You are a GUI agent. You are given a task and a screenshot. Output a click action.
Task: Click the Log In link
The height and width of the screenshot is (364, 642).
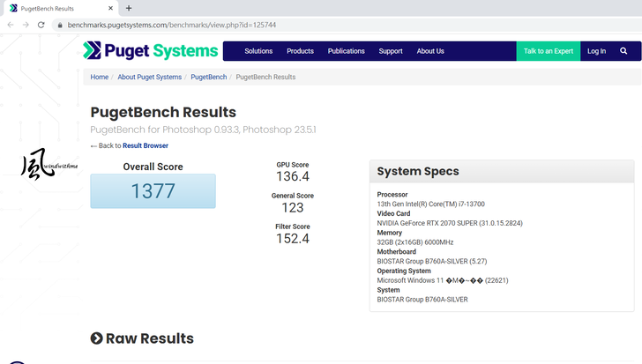pos(596,51)
